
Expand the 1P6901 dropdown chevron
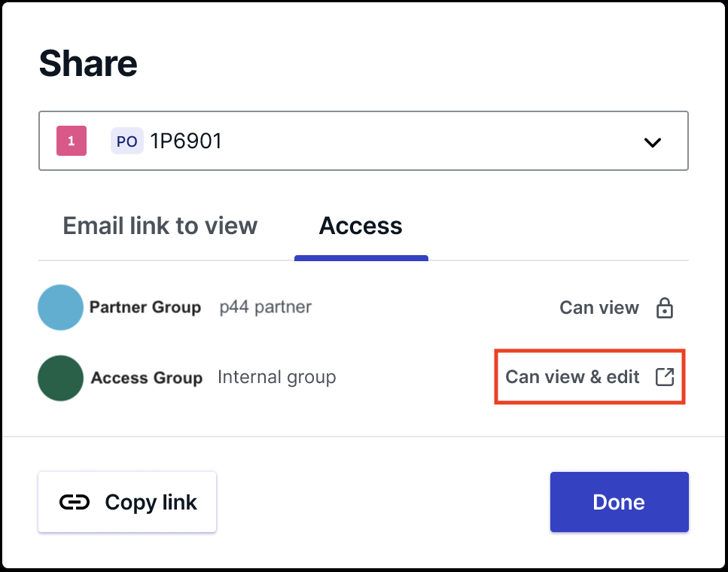(652, 142)
